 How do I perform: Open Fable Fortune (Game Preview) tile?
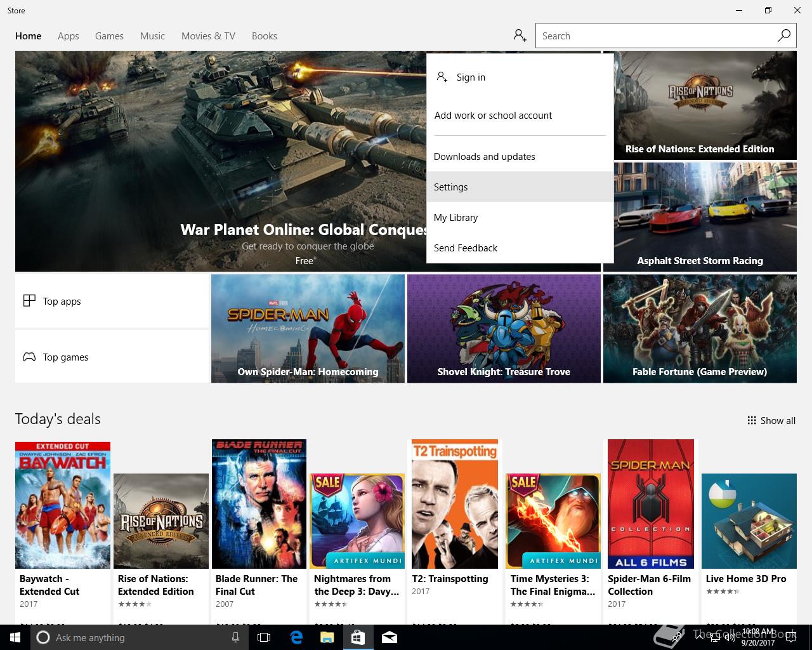pyautogui.click(x=700, y=328)
